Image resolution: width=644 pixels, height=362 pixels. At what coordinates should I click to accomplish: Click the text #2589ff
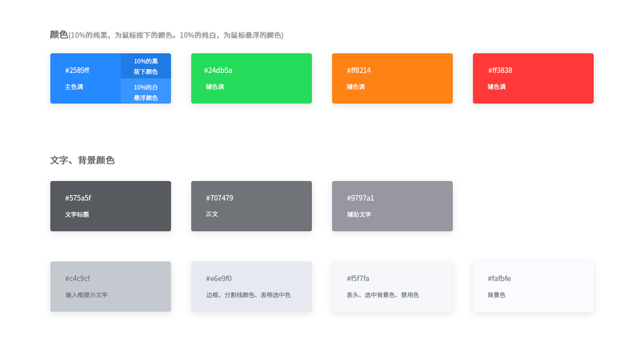(77, 70)
